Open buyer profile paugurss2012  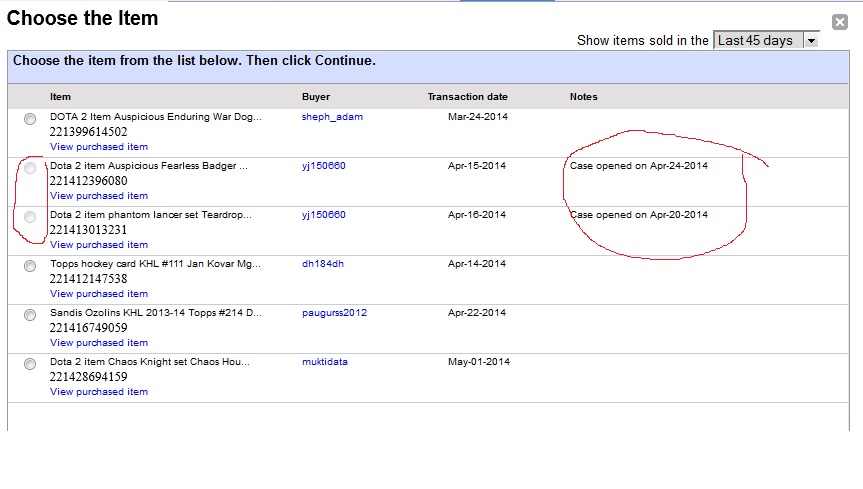point(334,313)
